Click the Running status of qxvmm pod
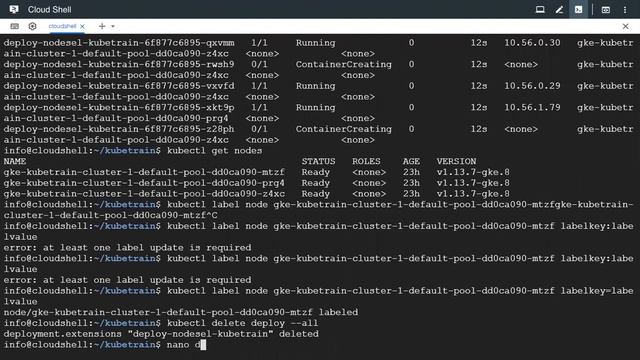Viewport: 640px width, 360px height. [316, 43]
